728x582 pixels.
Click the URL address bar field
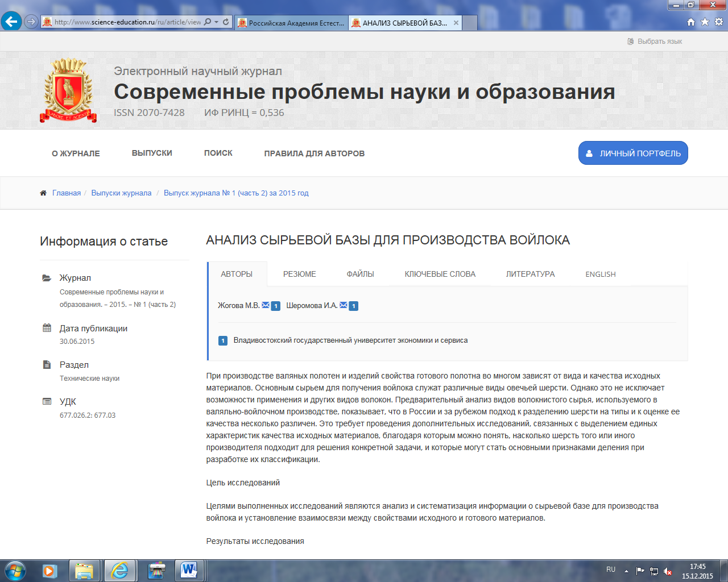click(127, 22)
